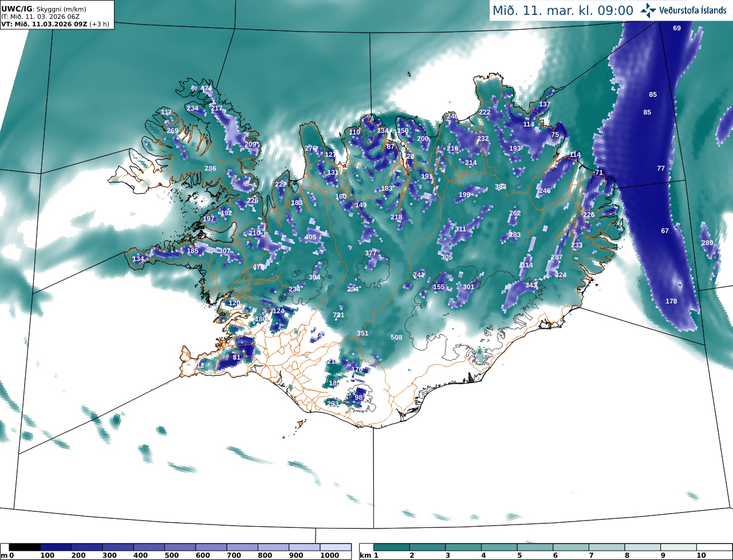Click the map value 160
The width and height of the screenshot is (733, 560).
click(x=341, y=196)
